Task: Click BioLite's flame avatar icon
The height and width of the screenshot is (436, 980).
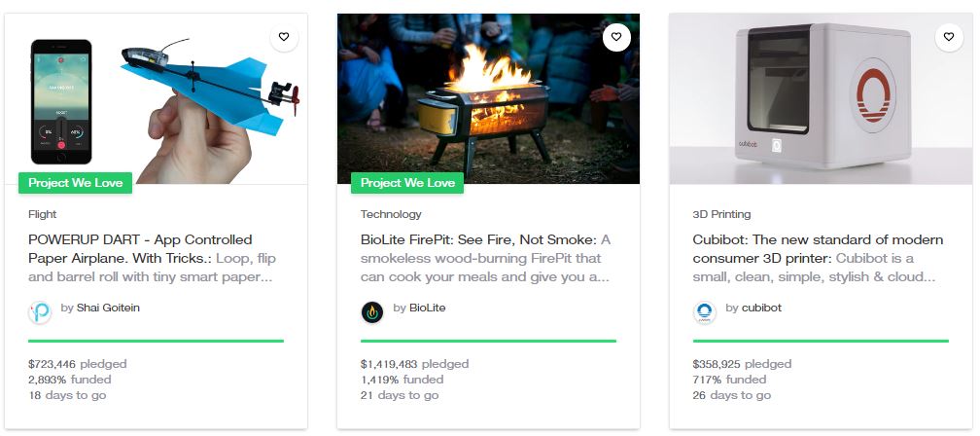Action: [x=373, y=311]
